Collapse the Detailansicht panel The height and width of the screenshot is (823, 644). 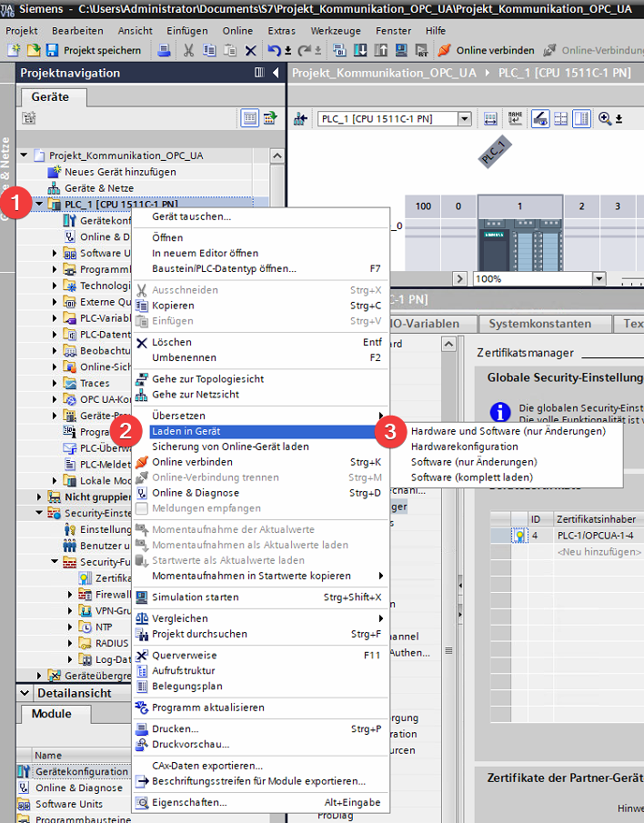point(25,693)
